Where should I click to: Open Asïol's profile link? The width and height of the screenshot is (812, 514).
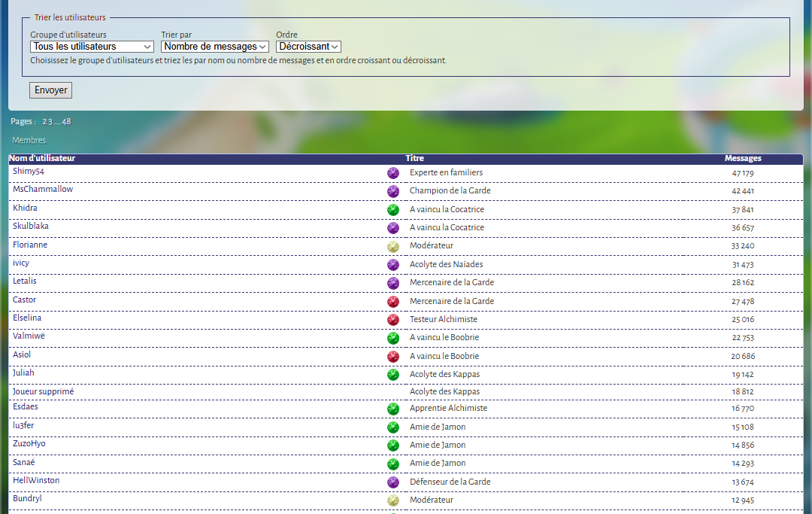point(22,354)
